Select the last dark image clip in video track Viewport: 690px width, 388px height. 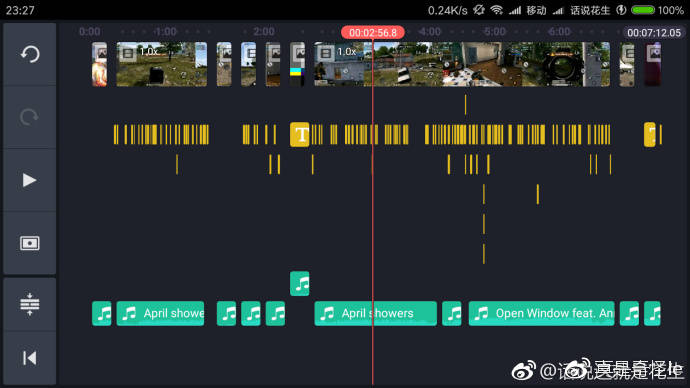[x=653, y=64]
